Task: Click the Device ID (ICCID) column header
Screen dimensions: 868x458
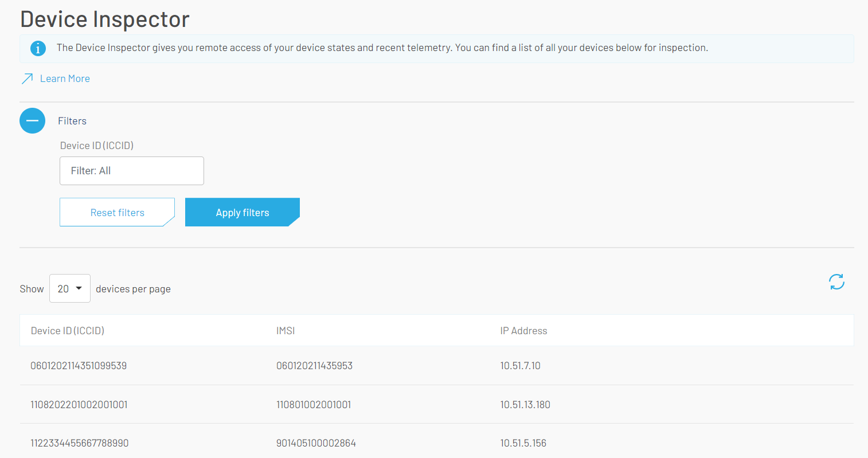Action: click(67, 330)
